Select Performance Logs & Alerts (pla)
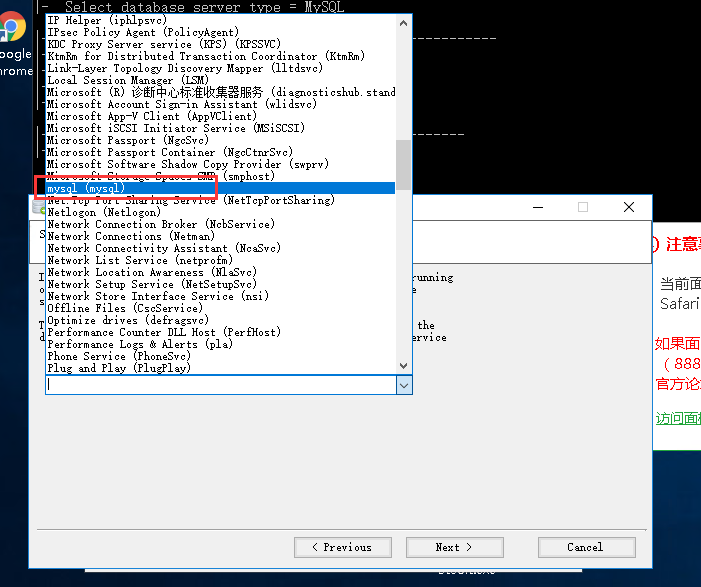Image resolution: width=701 pixels, height=587 pixels. tap(221, 345)
